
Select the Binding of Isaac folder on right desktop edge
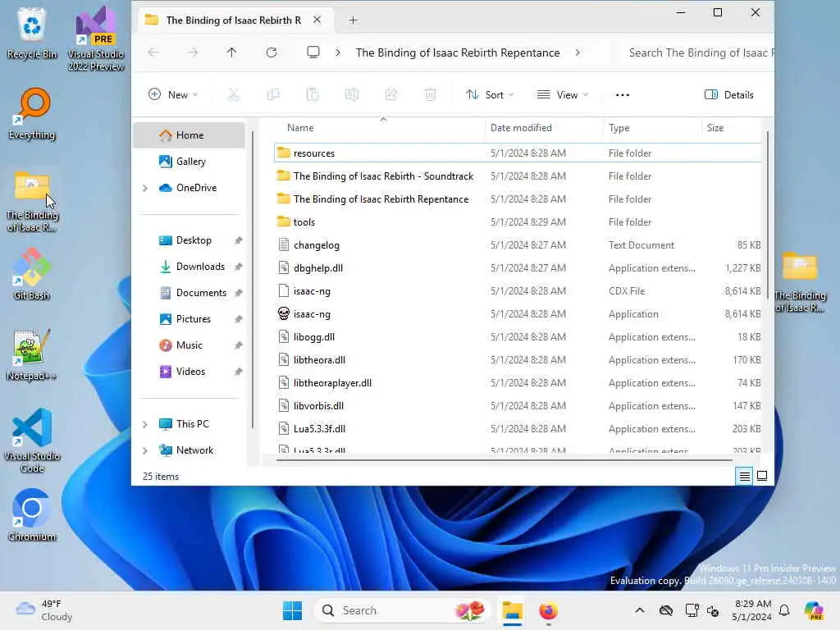(x=800, y=282)
